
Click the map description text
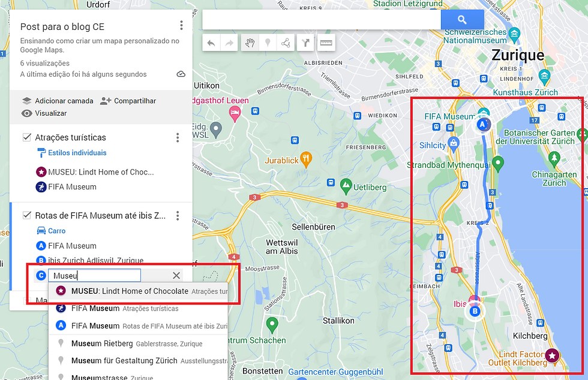coord(100,46)
